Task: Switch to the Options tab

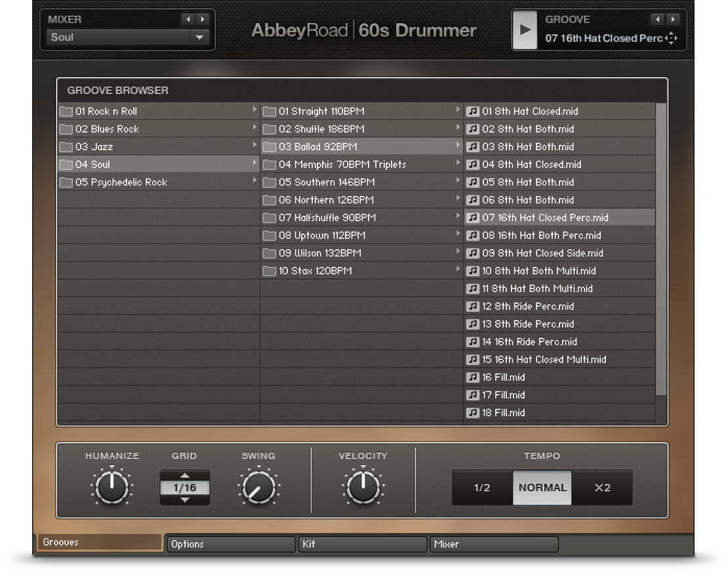Action: coord(231,544)
